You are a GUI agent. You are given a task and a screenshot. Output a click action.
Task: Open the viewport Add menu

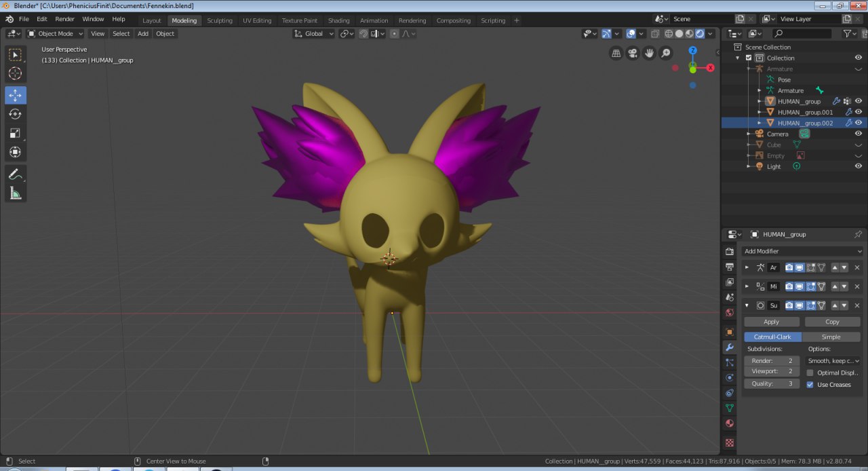tap(142, 33)
